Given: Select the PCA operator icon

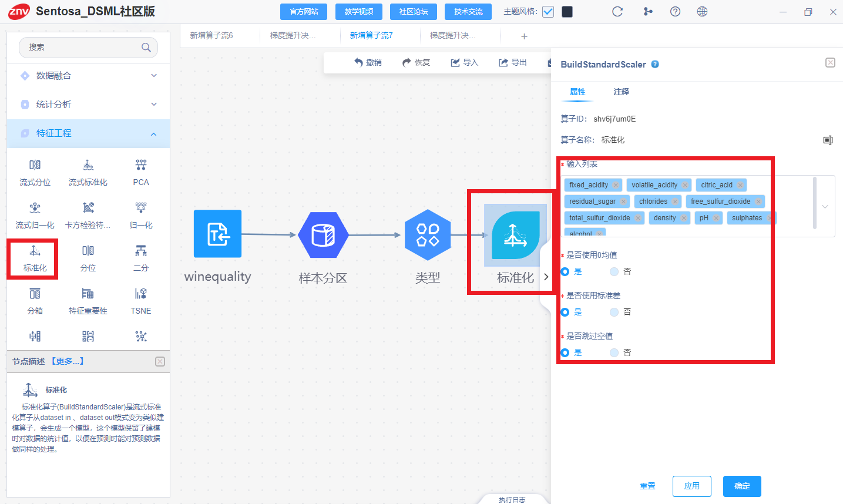Looking at the screenshot, I should tap(141, 165).
